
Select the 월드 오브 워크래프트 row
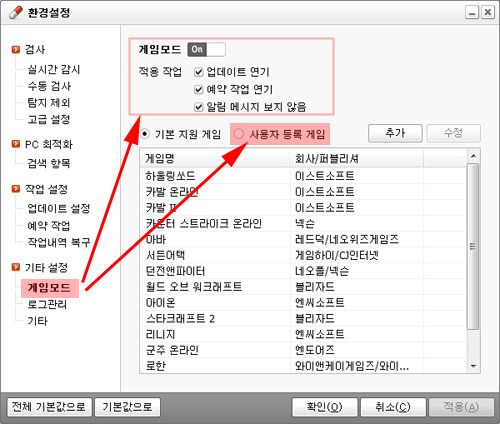(x=303, y=287)
